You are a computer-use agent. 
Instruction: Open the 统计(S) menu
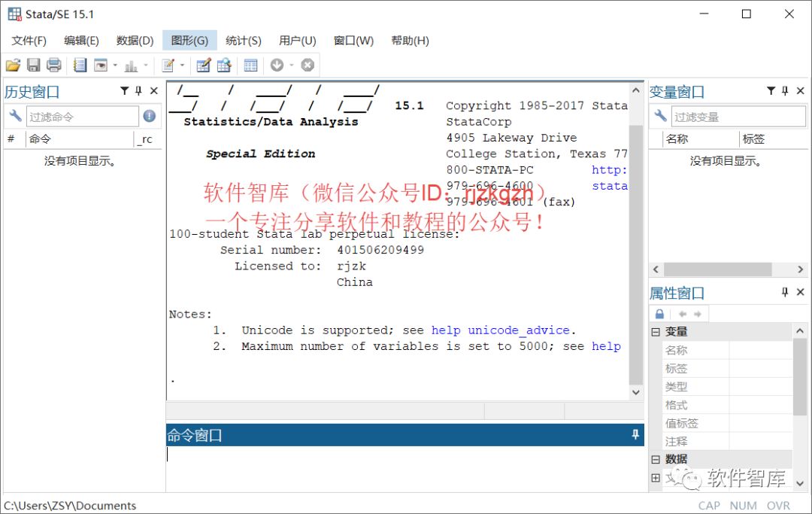(244, 41)
